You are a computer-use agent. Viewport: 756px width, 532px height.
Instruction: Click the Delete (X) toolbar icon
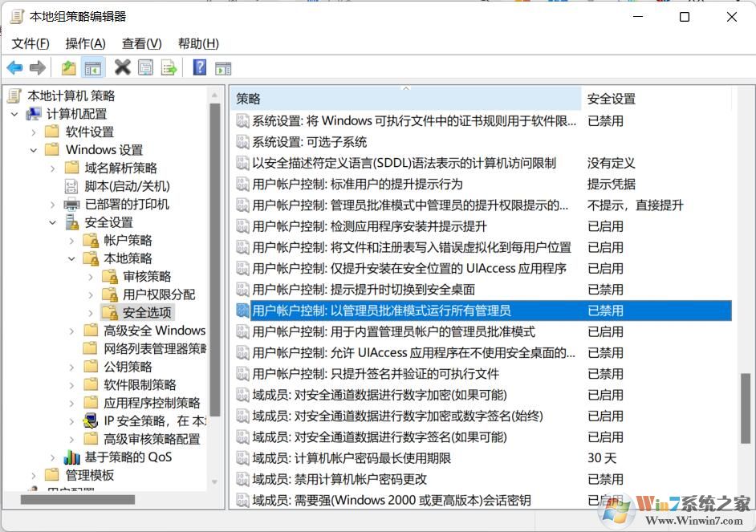coord(122,68)
